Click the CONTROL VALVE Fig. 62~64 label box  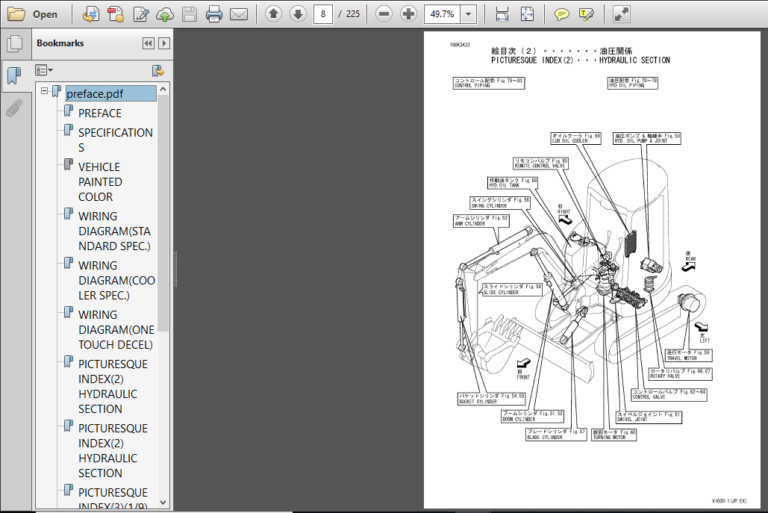pyautogui.click(x=669, y=394)
